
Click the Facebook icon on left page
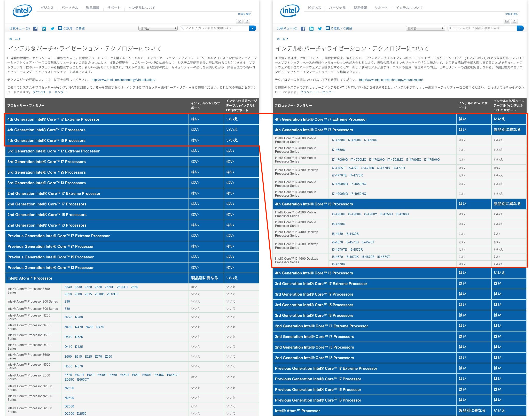35,28
